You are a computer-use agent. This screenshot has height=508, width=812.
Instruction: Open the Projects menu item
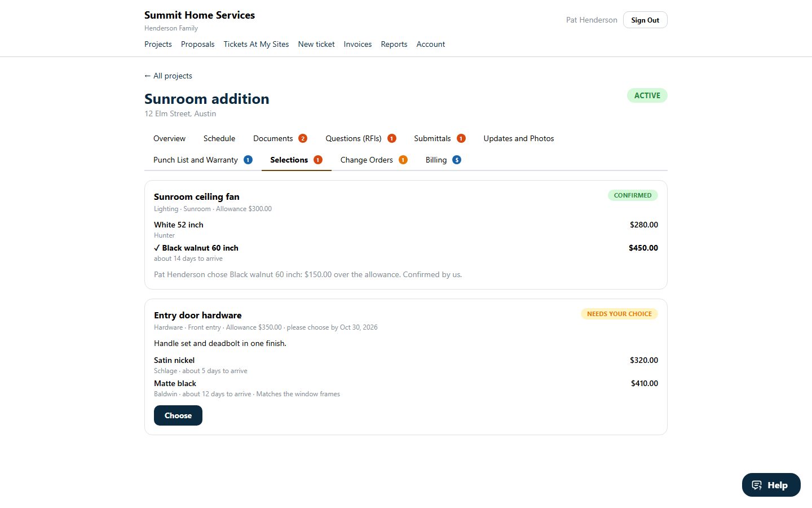tap(158, 44)
